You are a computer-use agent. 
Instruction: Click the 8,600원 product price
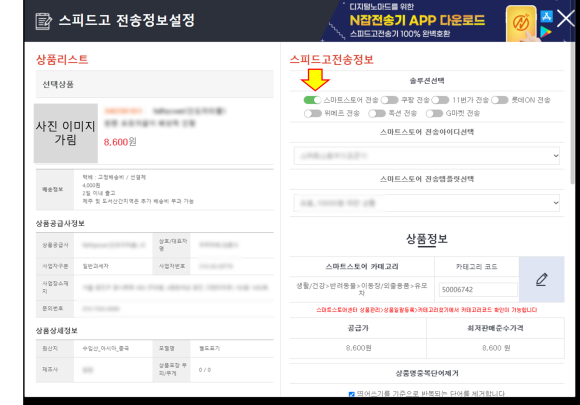pos(120,142)
